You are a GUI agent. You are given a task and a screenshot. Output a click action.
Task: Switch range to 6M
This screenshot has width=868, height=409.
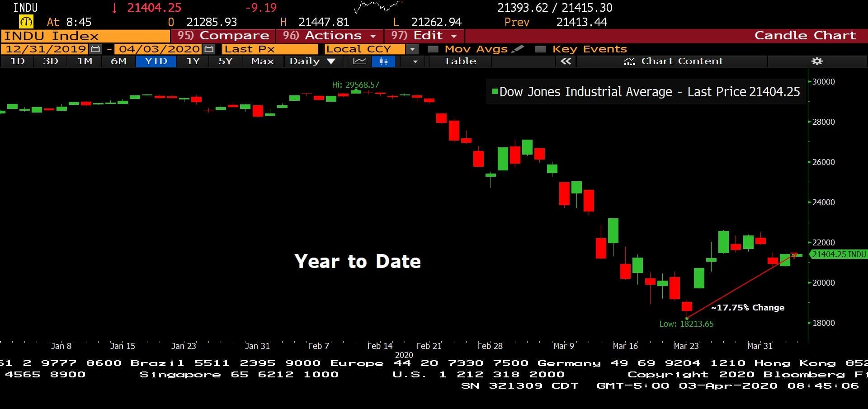click(118, 61)
